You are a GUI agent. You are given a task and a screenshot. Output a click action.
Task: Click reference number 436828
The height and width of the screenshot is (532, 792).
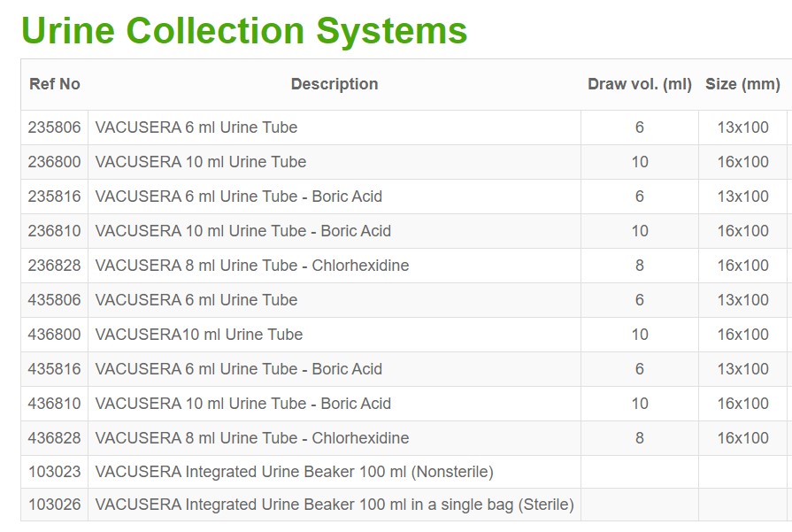[x=55, y=438]
